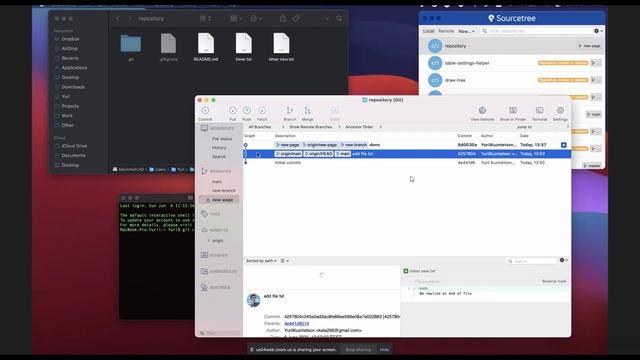
Task: Open the diff options gear dropdown
Action: pos(564,260)
